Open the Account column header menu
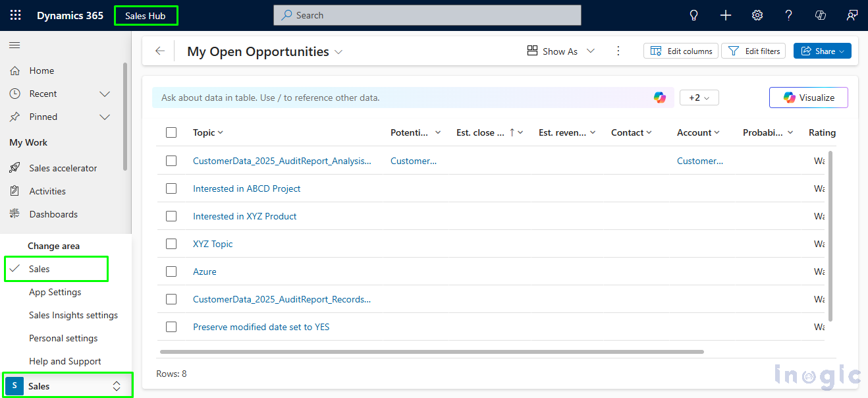868x398 pixels. 698,132
